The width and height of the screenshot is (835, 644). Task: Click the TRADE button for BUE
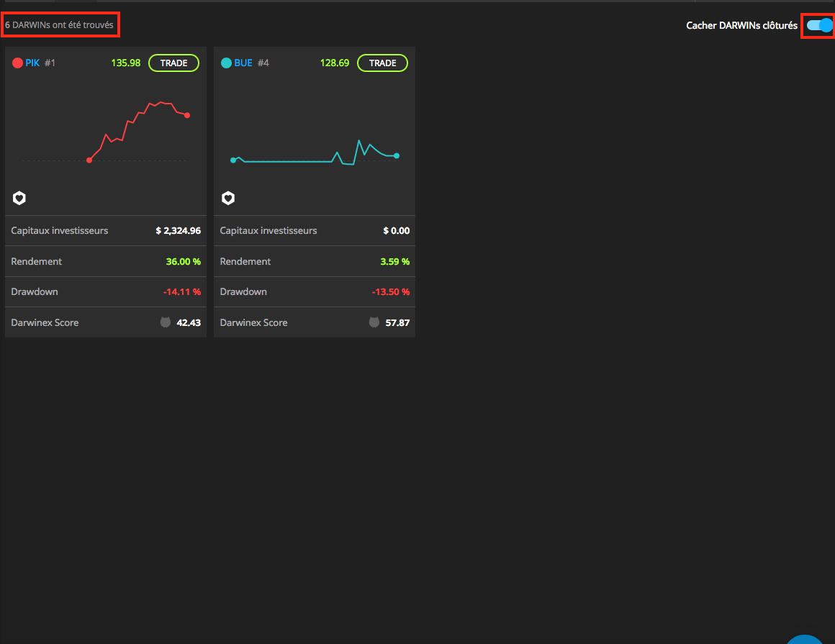382,63
